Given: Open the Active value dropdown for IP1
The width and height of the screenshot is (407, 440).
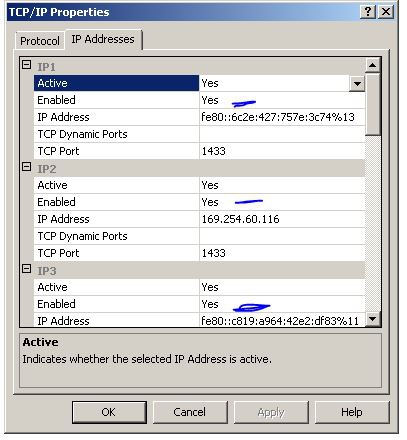Looking at the screenshot, I should coord(357,83).
